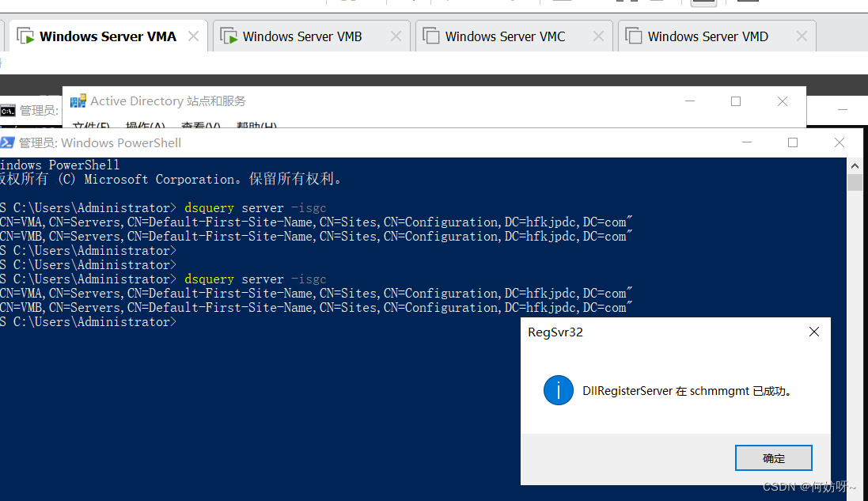This screenshot has width=868, height=501.
Task: Click the VMD tab VM icon
Action: coord(634,36)
